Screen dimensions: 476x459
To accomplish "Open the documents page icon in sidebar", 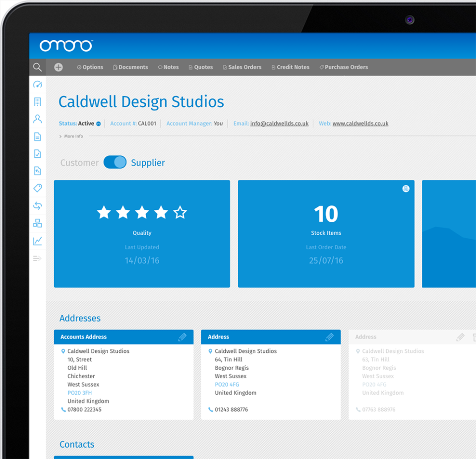I will [37, 136].
